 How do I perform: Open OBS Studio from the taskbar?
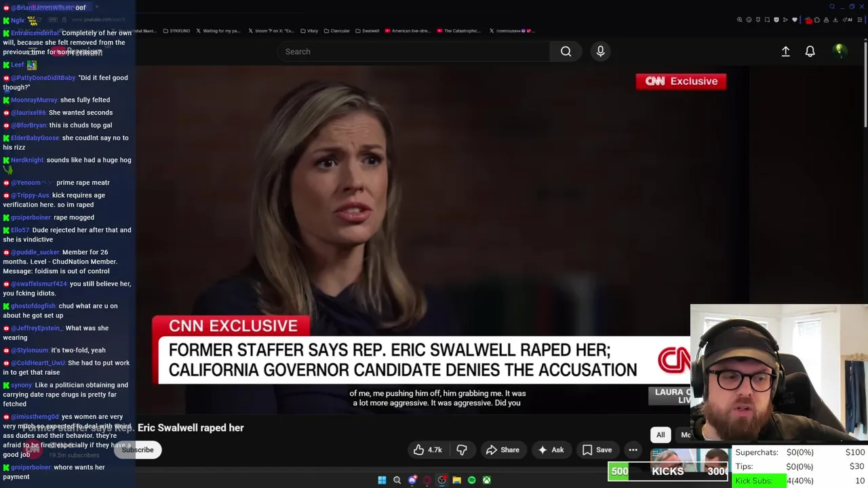(441, 480)
